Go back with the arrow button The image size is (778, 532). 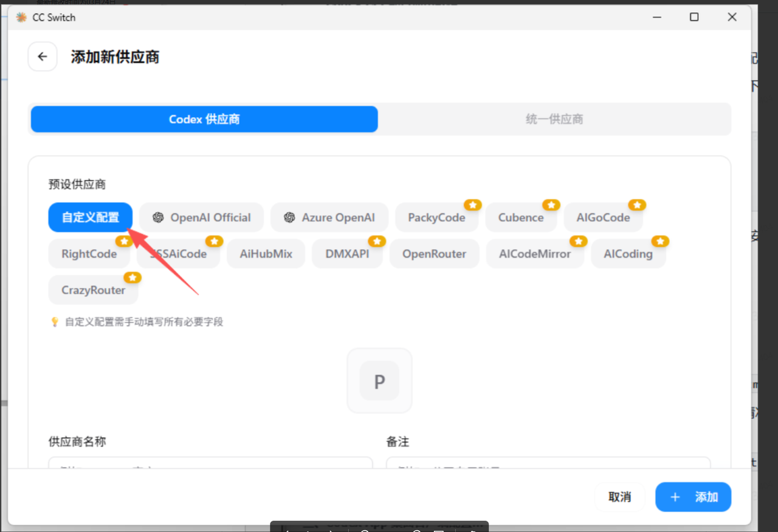coord(43,57)
